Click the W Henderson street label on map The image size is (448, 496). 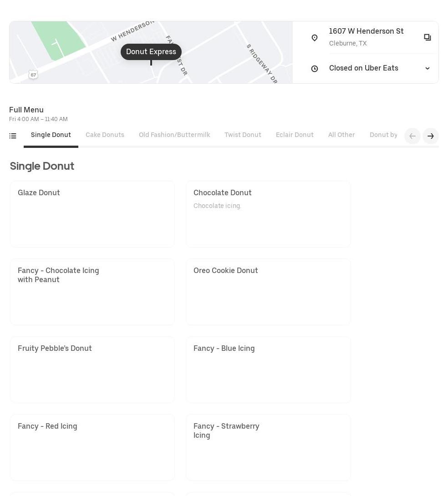click(132, 31)
